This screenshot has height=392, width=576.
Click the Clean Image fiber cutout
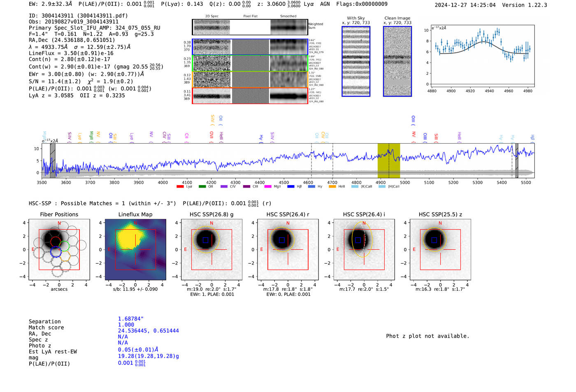pos(397,61)
